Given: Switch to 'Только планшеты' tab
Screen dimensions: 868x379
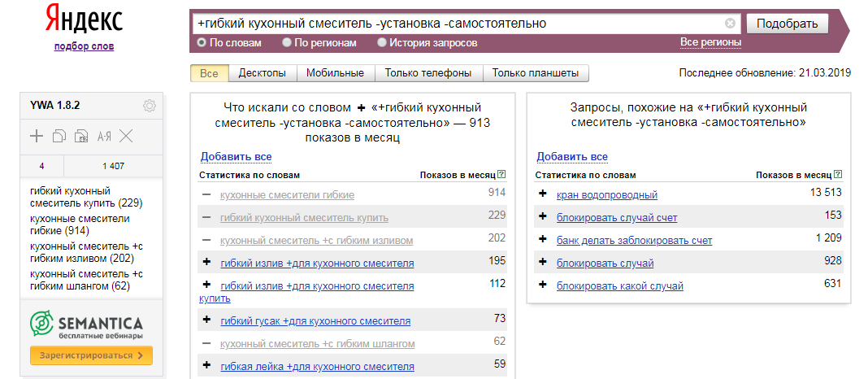Looking at the screenshot, I should point(536,73).
